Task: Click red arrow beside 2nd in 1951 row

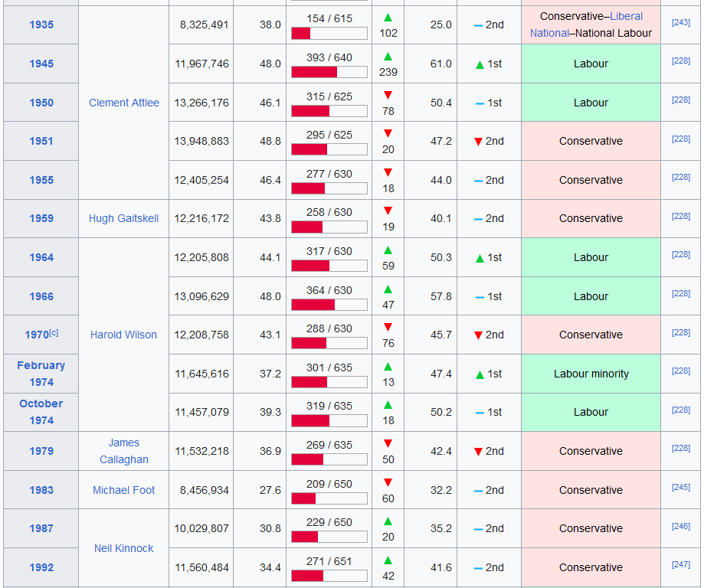Action: pos(478,142)
